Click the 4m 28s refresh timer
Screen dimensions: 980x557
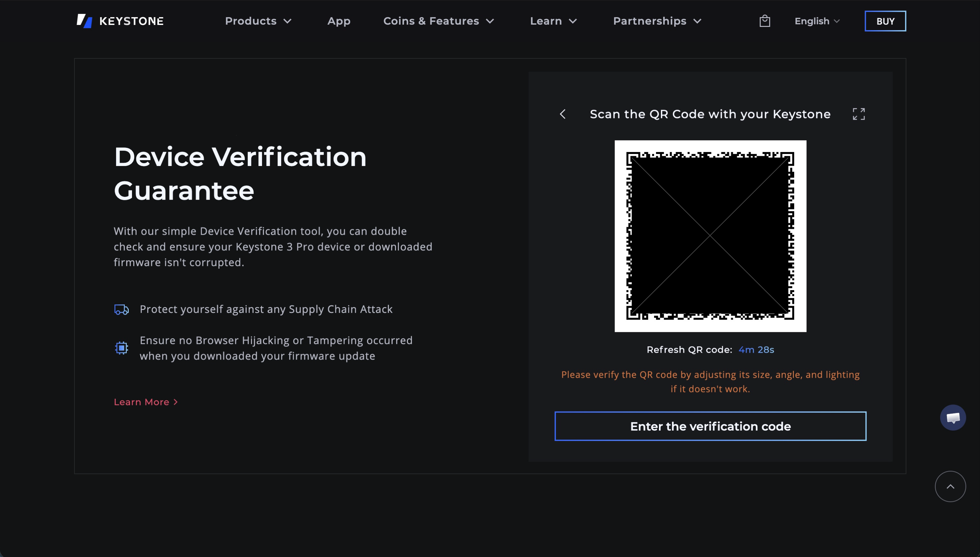(x=756, y=350)
